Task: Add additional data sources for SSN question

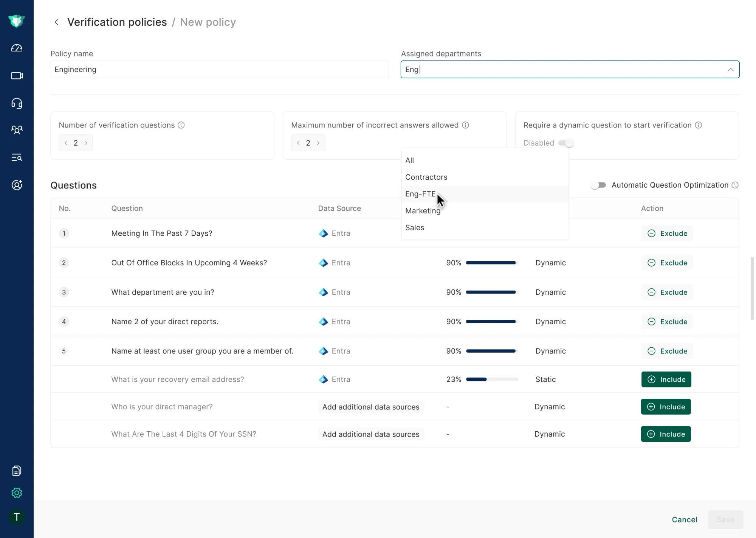Action: click(x=371, y=434)
